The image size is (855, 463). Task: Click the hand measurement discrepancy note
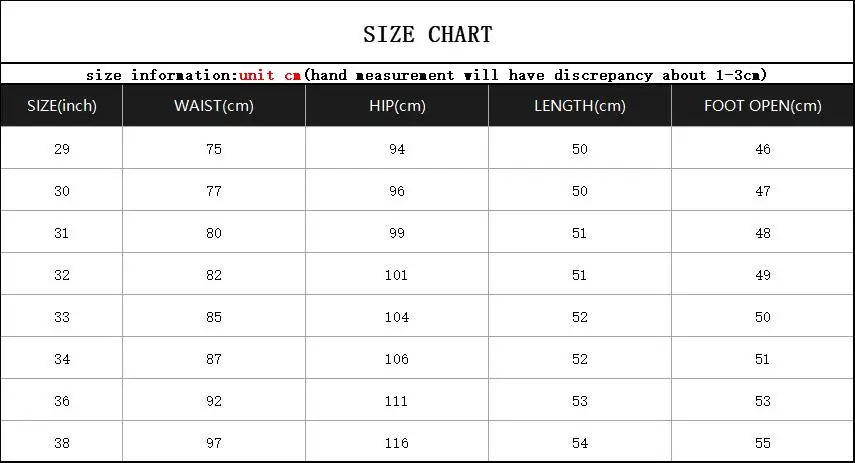(x=535, y=75)
